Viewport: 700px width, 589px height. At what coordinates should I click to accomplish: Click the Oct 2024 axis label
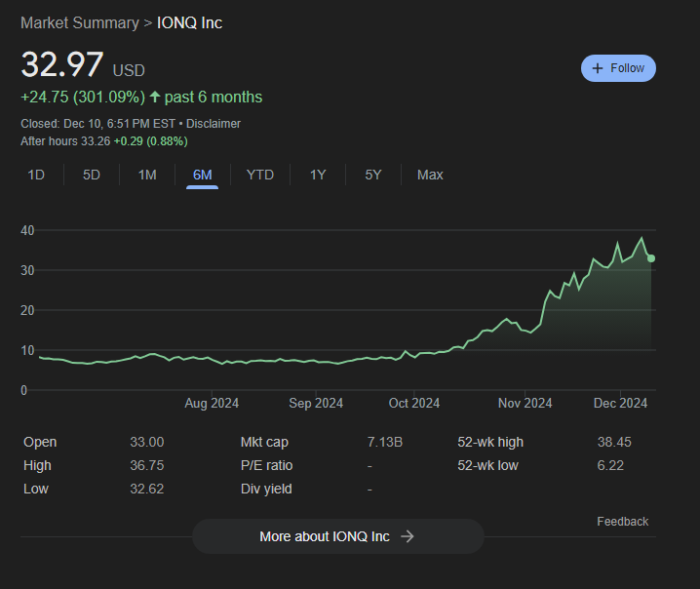pos(414,404)
